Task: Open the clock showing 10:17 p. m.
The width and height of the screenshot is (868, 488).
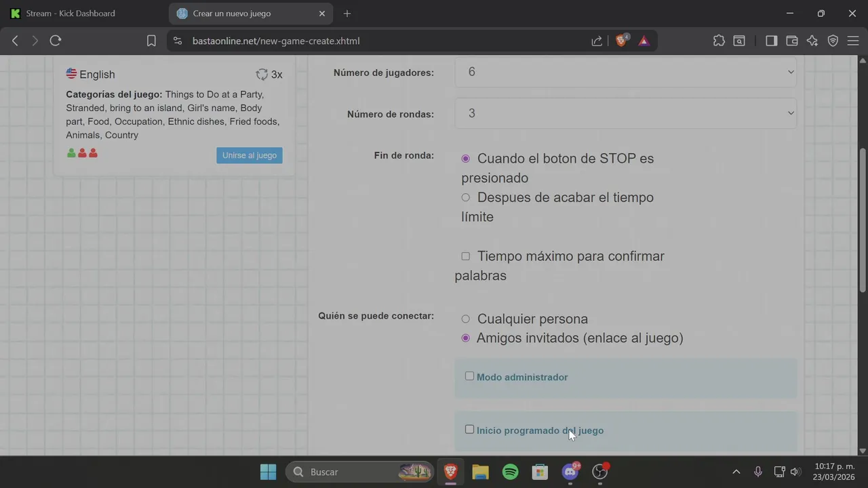Action: tap(835, 472)
